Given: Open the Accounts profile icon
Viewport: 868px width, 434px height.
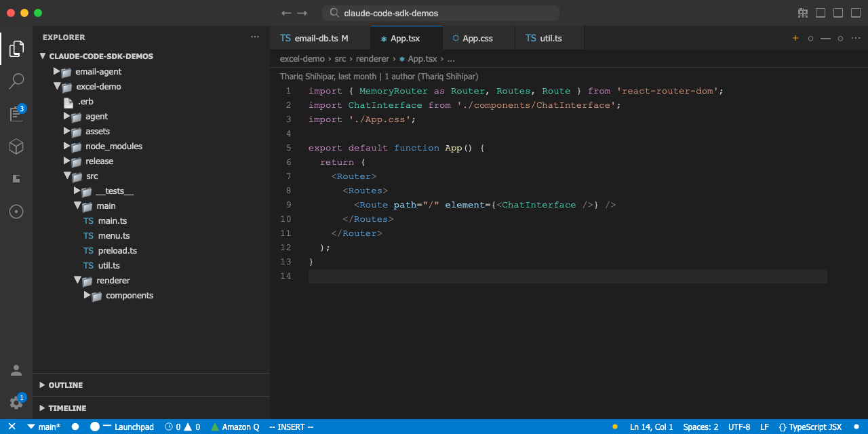Looking at the screenshot, I should pos(16,370).
